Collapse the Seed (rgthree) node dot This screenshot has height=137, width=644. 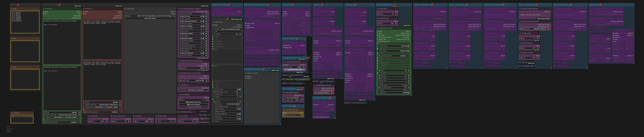point(179,95)
